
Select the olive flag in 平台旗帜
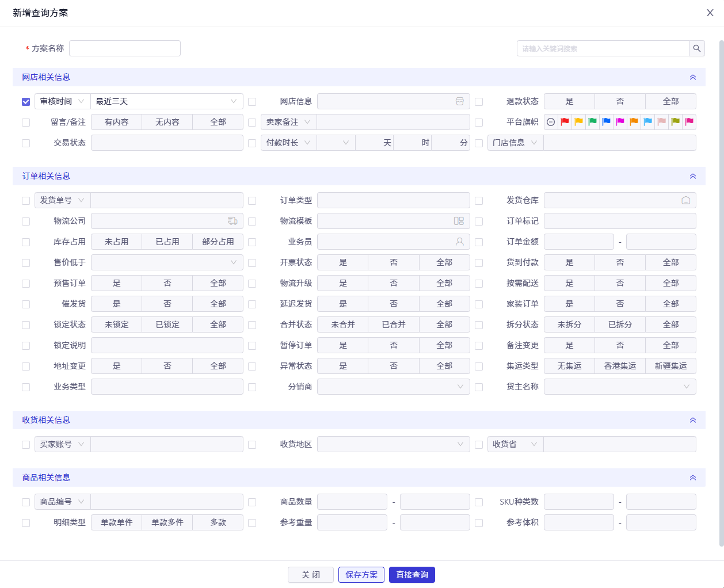click(675, 122)
